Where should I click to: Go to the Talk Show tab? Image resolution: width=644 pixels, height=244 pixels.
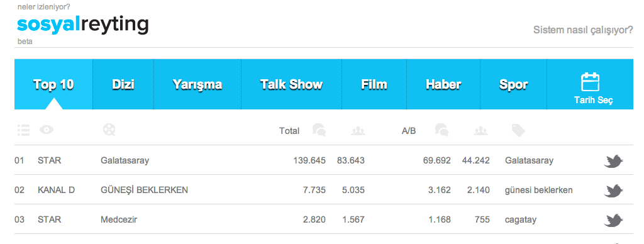pyautogui.click(x=291, y=84)
